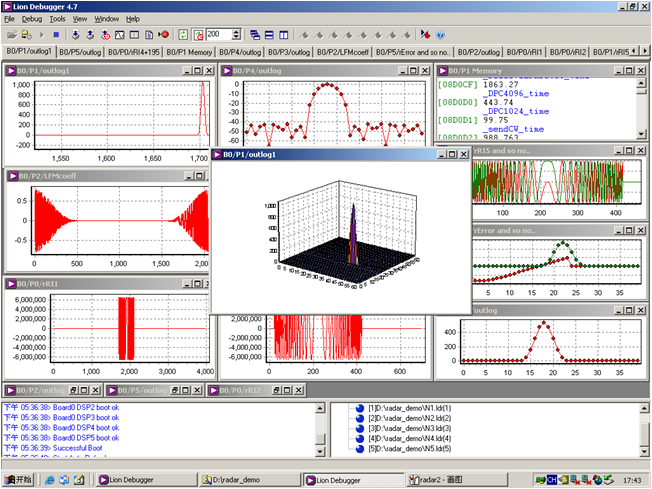The height and width of the screenshot is (489, 652).
Task: Click the Internet Explorer quick launch icon
Action: [x=49, y=480]
